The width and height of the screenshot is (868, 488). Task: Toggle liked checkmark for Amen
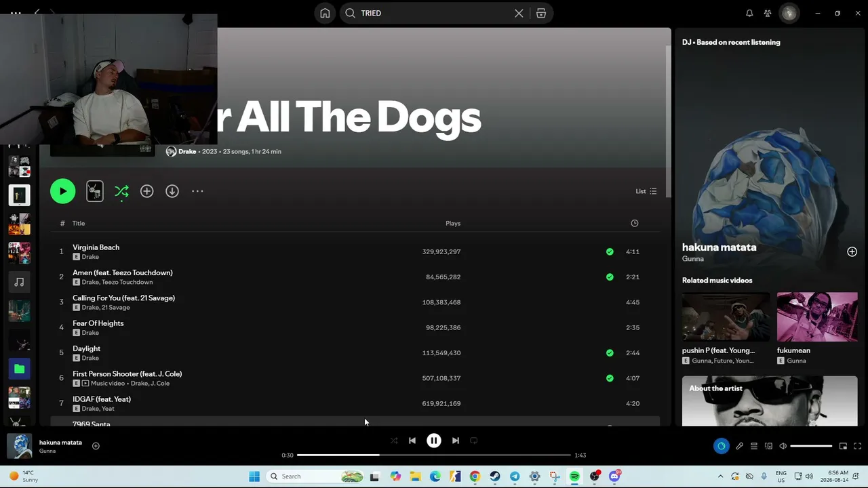(x=610, y=277)
